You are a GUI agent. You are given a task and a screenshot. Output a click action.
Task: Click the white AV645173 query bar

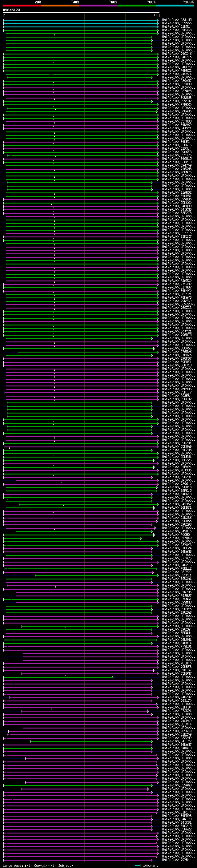click(81, 13)
